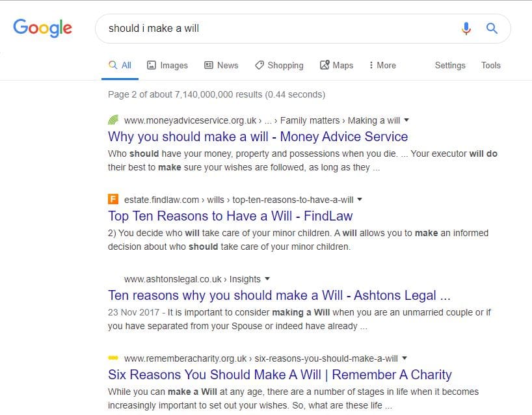This screenshot has width=532, height=415.
Task: Open 'Why you should make a will' result
Action: click(258, 137)
